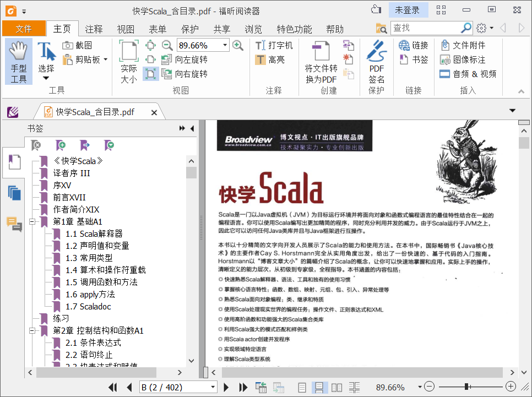This screenshot has height=397, width=532.
Task: Toggle Fit Visible view button in ribbon
Action: point(151,74)
